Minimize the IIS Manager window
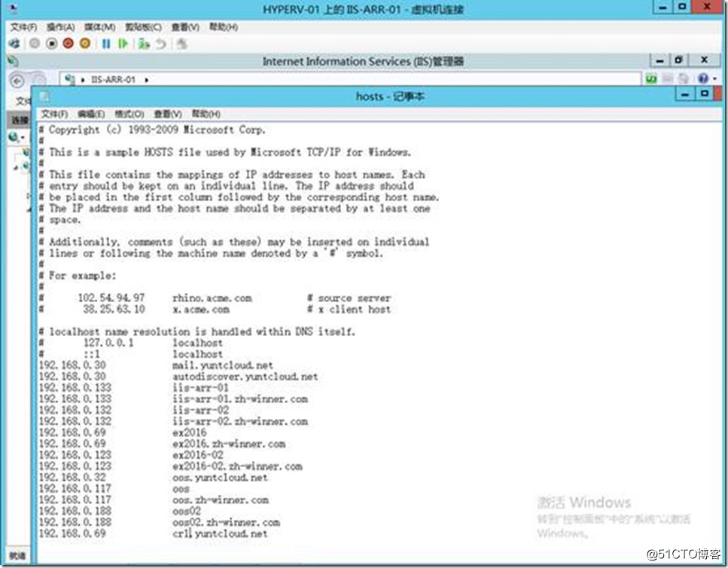 tap(659, 60)
